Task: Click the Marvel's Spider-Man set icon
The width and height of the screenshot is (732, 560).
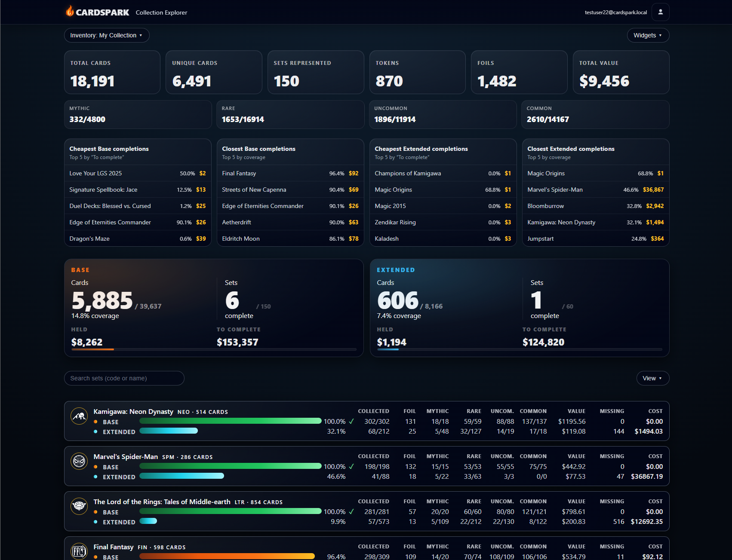Action: (79, 461)
